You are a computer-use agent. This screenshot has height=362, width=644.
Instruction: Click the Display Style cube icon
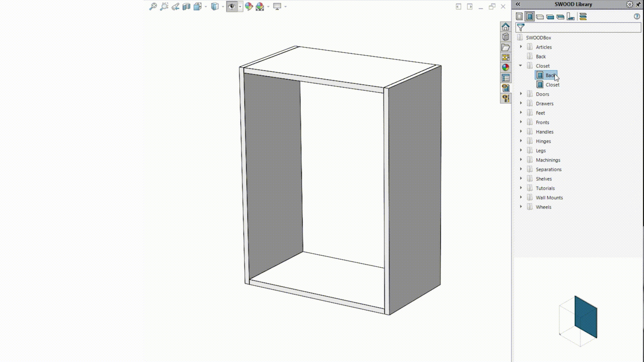point(215,6)
